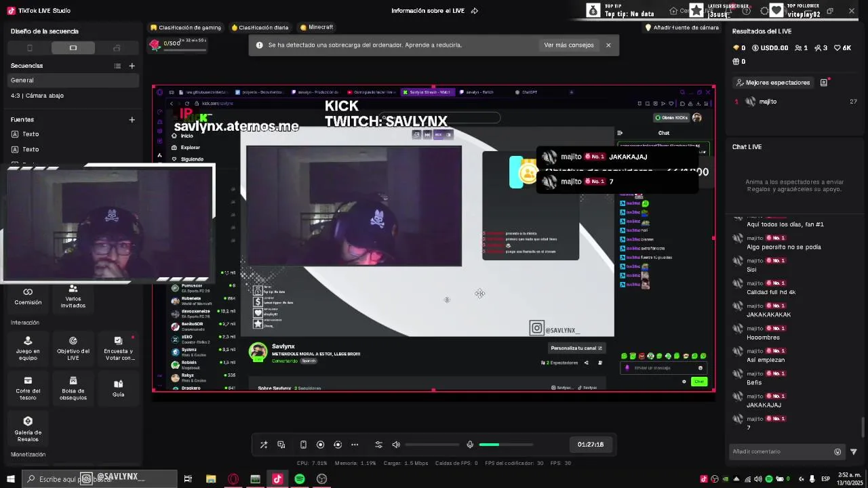Select the portrait phone layout

(29, 48)
